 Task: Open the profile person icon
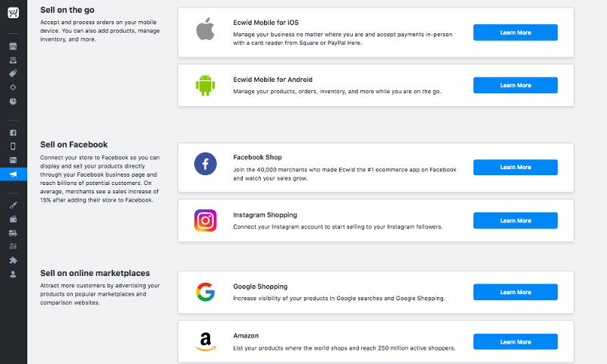coord(13,275)
